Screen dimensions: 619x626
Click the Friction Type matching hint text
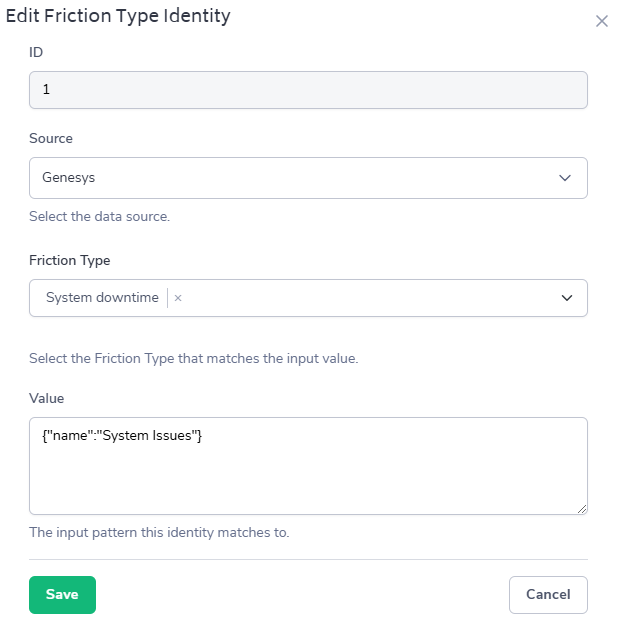[x=193, y=358]
